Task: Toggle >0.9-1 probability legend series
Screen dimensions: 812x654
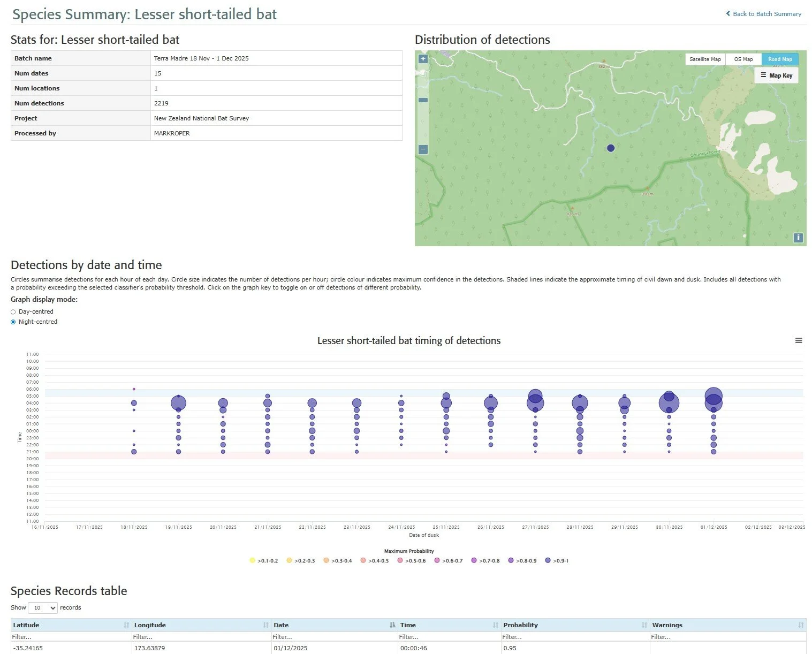Action: 557,561
